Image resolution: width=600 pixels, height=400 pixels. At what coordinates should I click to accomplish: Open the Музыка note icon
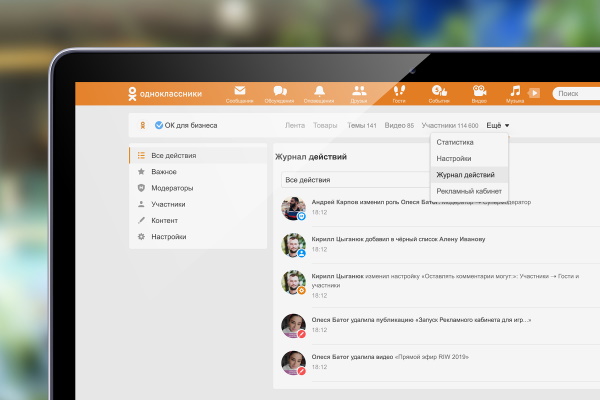click(516, 92)
